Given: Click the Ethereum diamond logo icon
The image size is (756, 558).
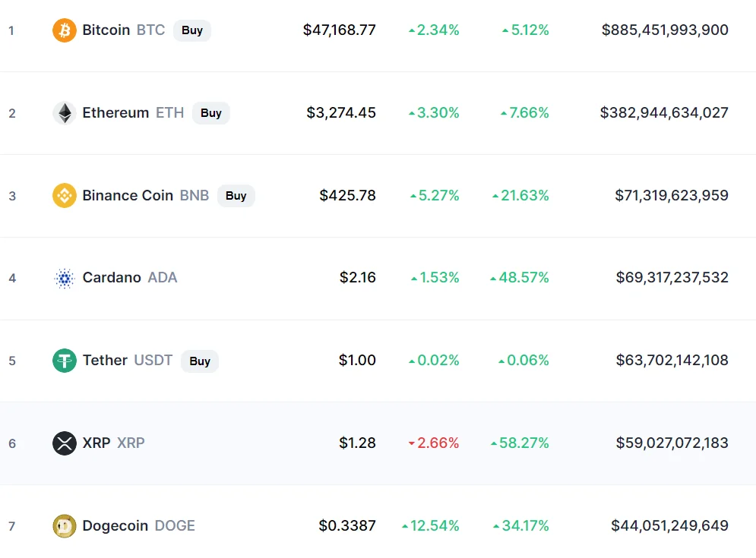Looking at the screenshot, I should pyautogui.click(x=64, y=113).
